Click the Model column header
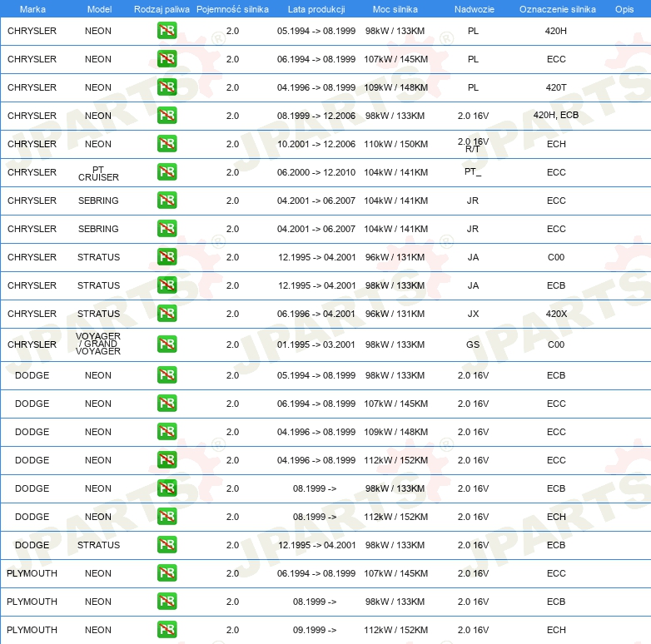This screenshot has width=651, height=644. click(x=99, y=9)
